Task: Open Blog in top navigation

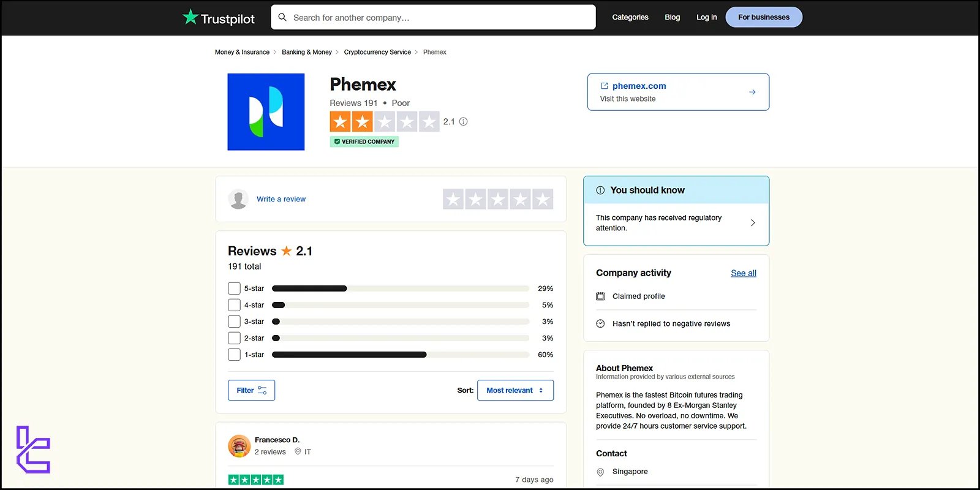Action: [x=673, y=17]
